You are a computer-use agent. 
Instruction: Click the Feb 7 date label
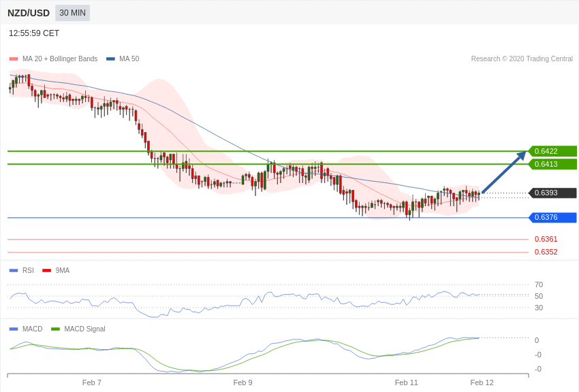(x=91, y=382)
